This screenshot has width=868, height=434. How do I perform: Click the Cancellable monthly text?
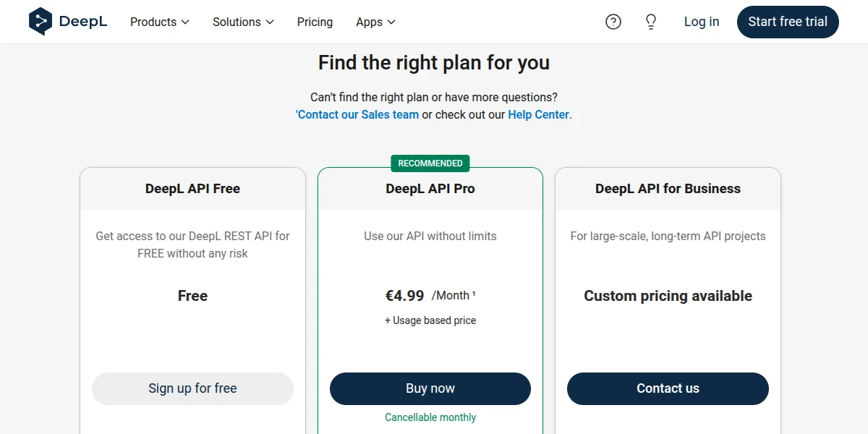coord(430,417)
